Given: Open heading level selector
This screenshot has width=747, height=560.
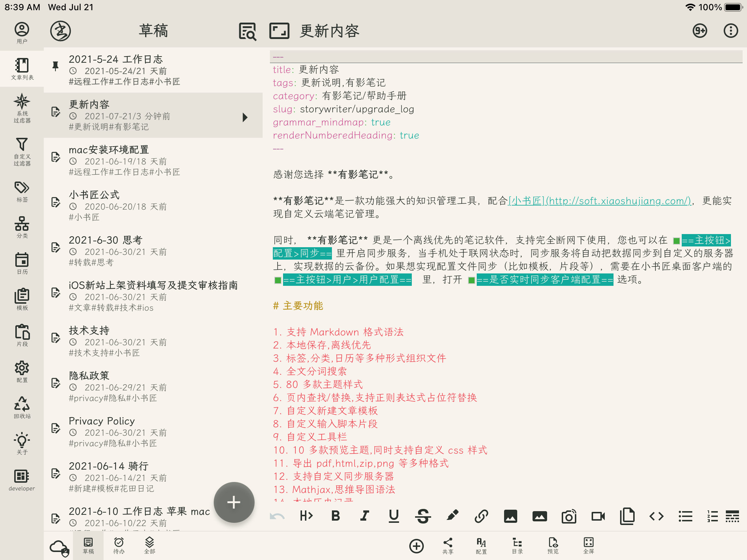Looking at the screenshot, I should coord(306,516).
